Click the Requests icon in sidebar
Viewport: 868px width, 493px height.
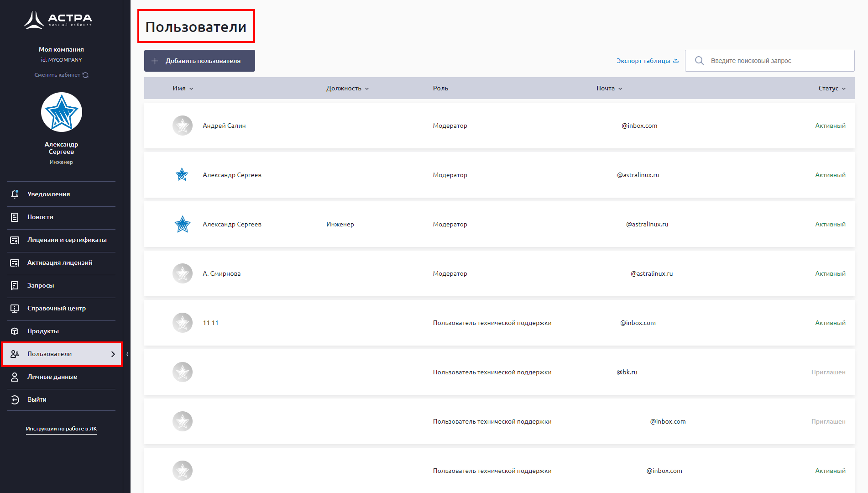[15, 285]
